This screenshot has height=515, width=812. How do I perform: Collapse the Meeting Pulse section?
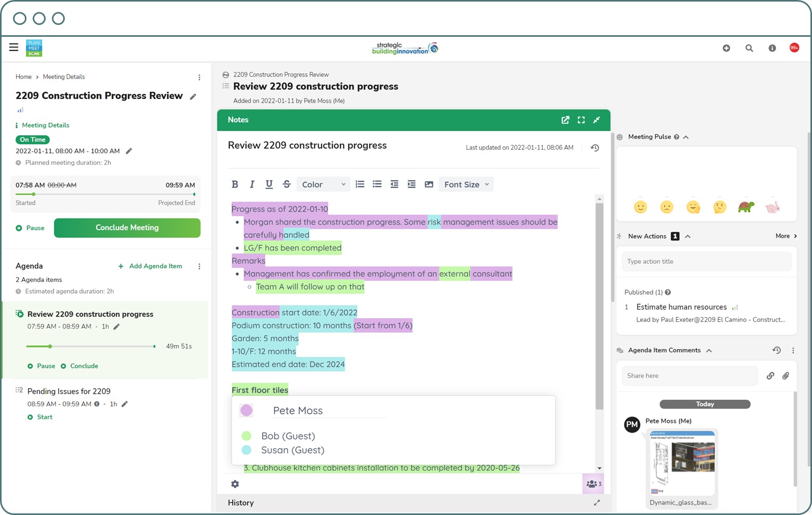[686, 137]
